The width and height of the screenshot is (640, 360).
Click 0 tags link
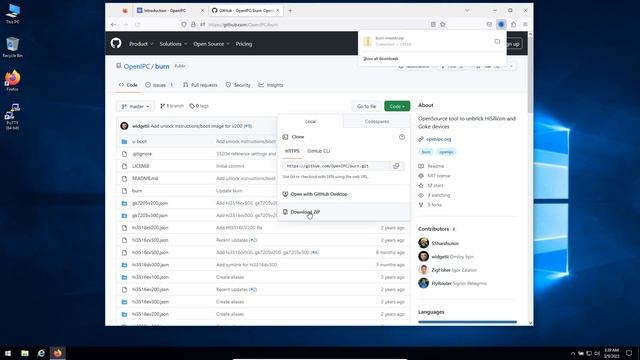click(x=199, y=106)
